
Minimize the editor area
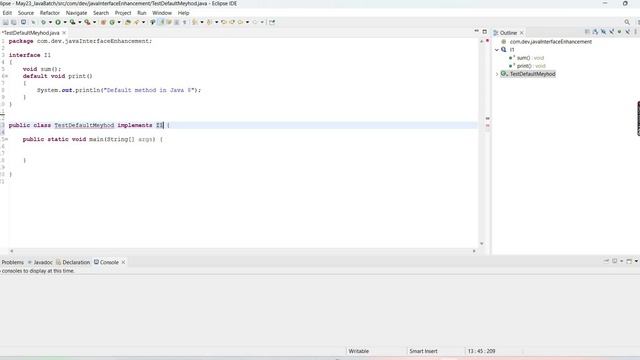pyautogui.click(x=476, y=31)
